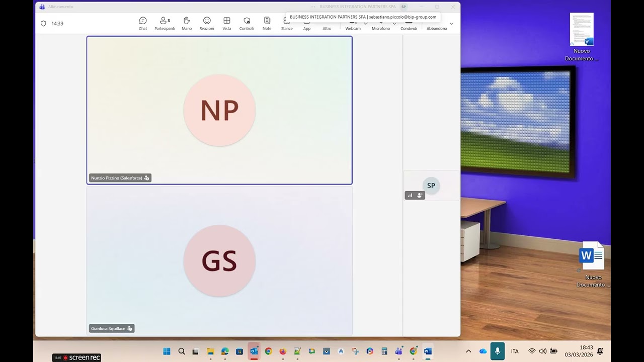Open the Reazioni picker
This screenshot has height=362, width=644.
[207, 23]
